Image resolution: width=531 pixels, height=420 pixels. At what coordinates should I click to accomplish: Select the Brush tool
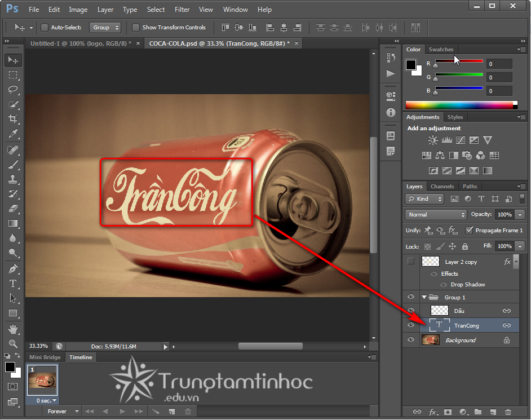coord(13,165)
